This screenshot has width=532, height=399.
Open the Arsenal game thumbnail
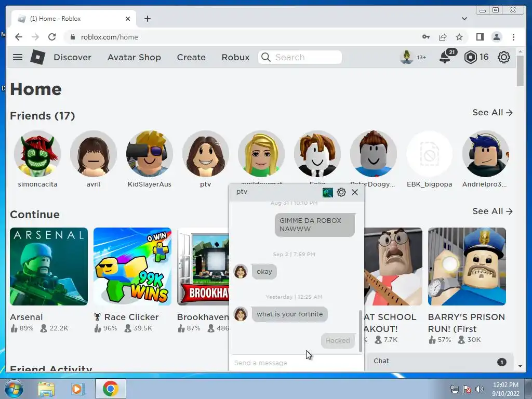[49, 267]
